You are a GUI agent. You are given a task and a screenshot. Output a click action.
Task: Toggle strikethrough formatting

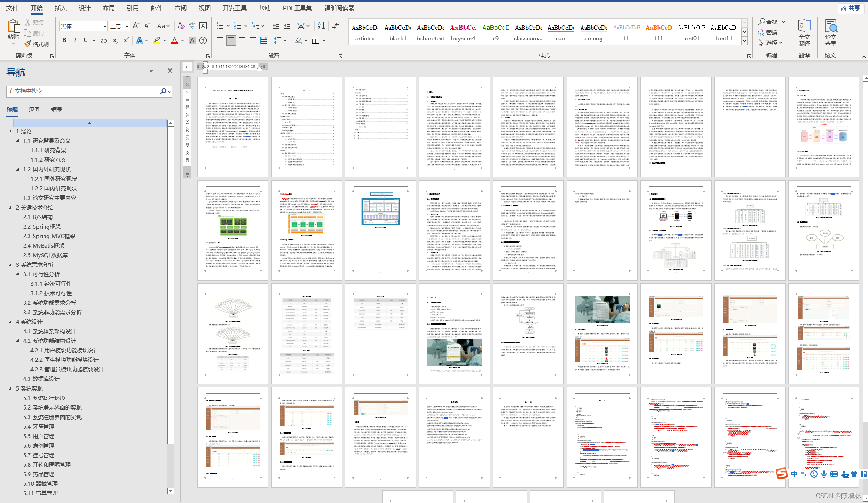104,40
